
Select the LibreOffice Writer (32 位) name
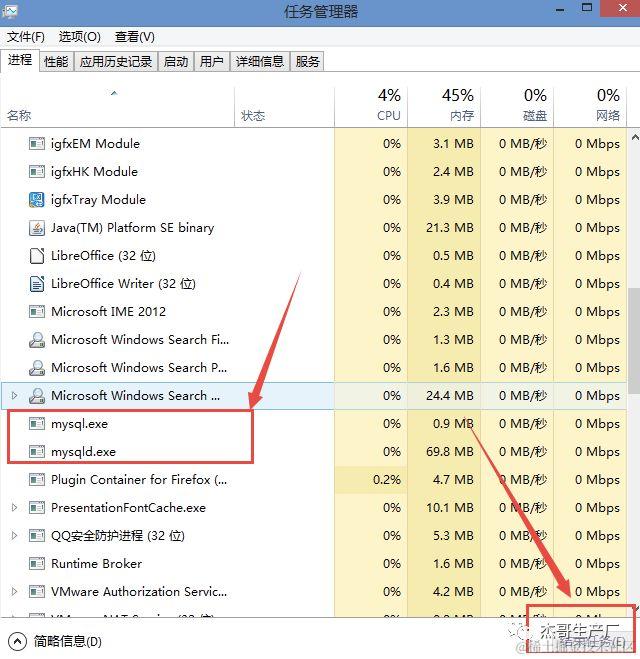click(123, 284)
